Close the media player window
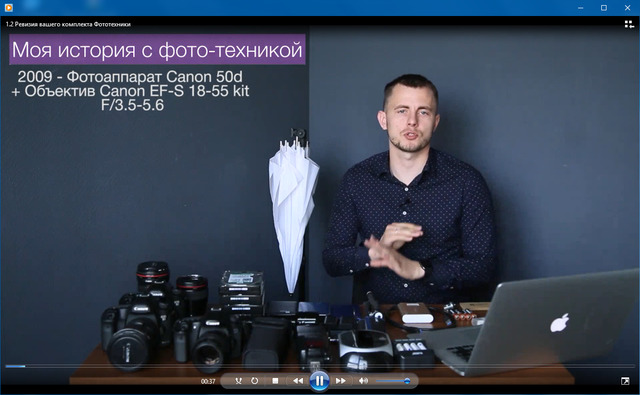Image resolution: width=640 pixels, height=395 pixels. pos(628,8)
